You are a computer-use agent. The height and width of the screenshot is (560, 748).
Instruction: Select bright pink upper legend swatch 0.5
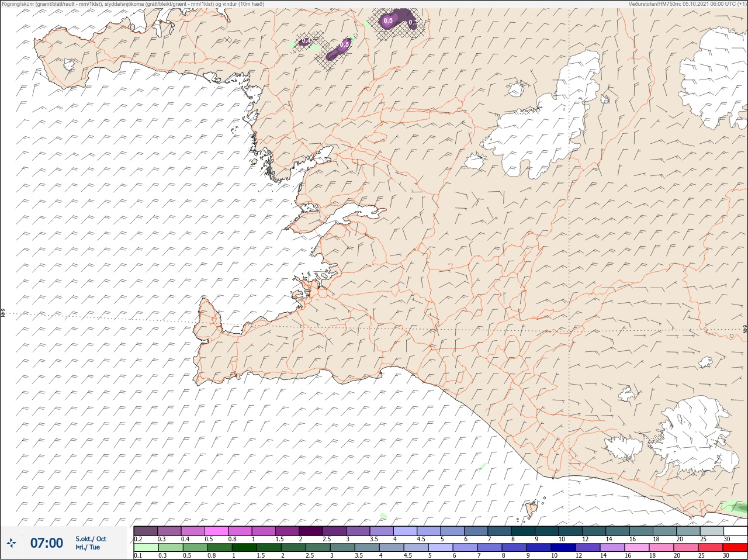pyautogui.click(x=216, y=531)
